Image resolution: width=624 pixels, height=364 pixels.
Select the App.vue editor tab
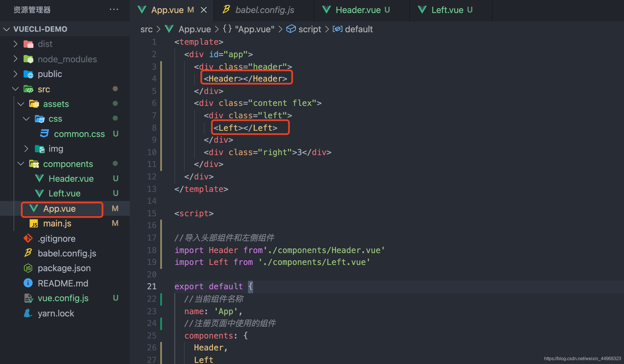[172, 10]
